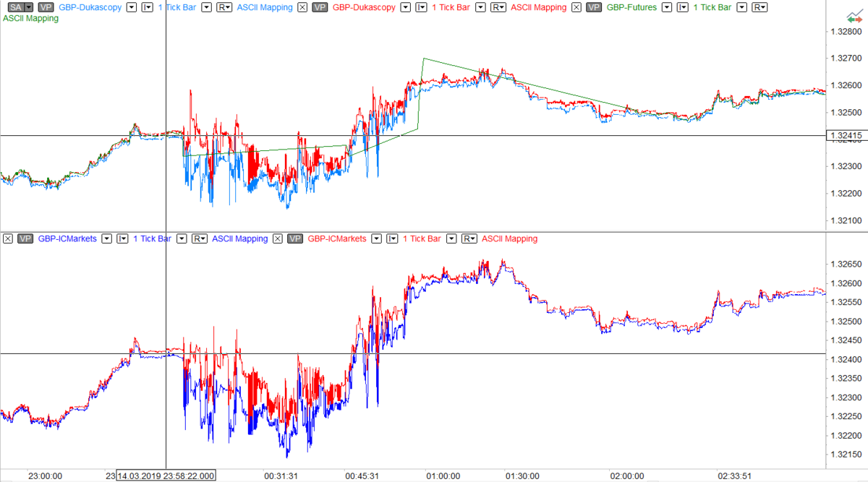Click the VP badge beside blue GBP-ICMarkets
868x482 pixels.
click(x=26, y=238)
